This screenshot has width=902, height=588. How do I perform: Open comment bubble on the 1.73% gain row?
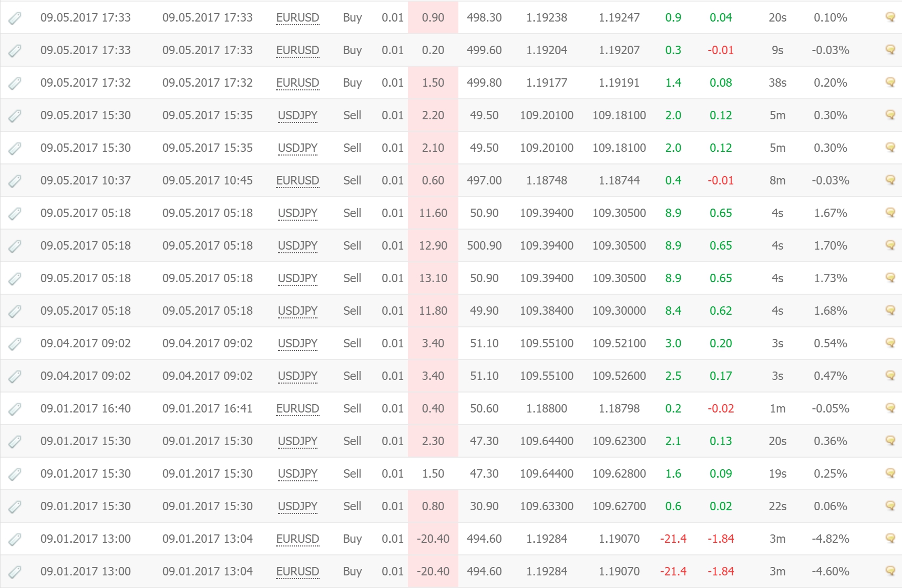pos(890,277)
